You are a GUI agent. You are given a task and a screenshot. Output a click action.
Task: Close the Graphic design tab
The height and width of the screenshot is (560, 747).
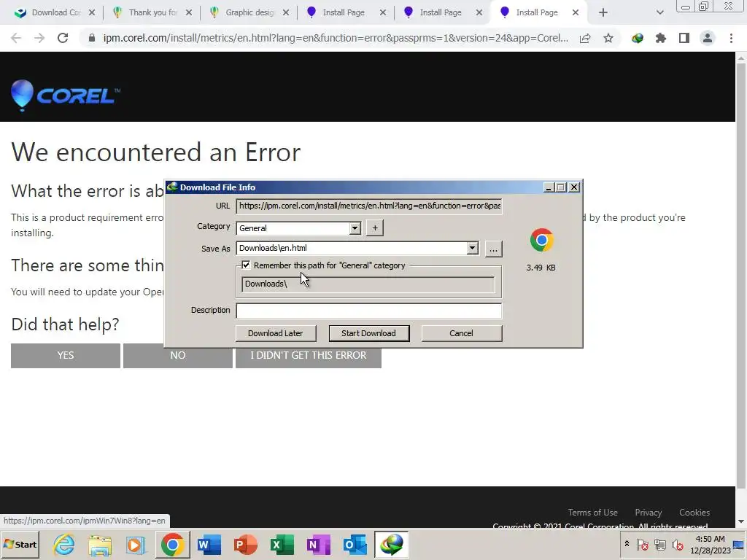click(x=286, y=13)
